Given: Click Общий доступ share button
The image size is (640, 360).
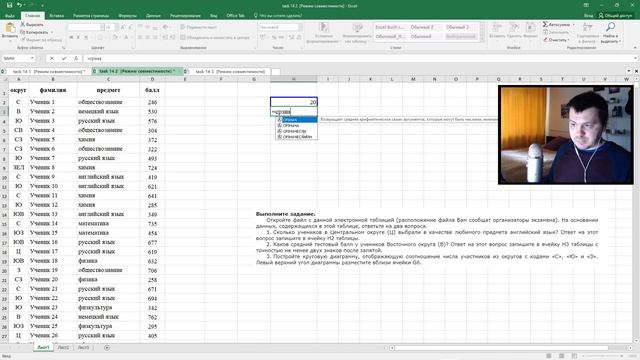Looking at the screenshot, I should coord(616,16).
